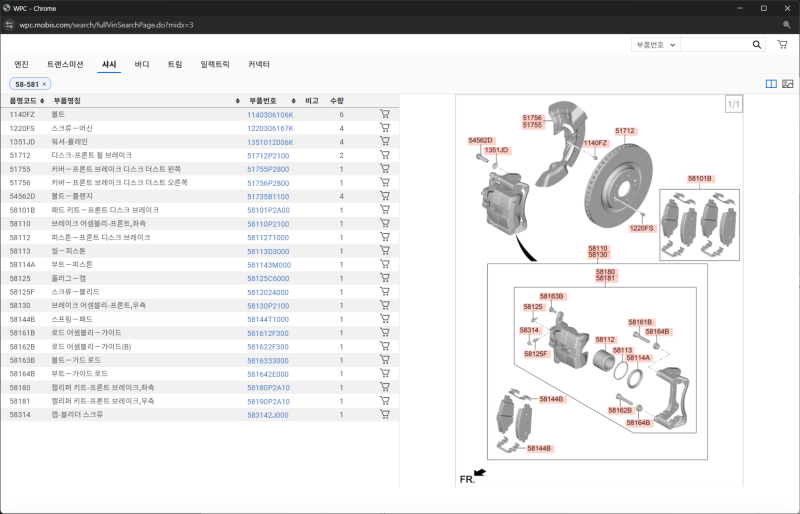Click the 58112 label in diagram
800x514 pixels.
605,339
